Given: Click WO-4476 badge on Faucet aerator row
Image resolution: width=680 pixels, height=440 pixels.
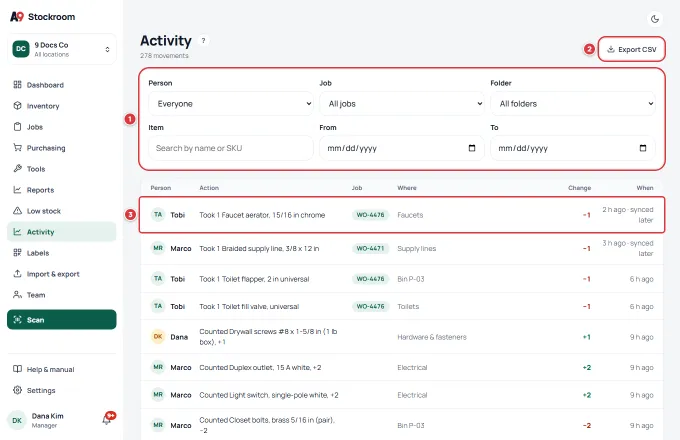Looking at the screenshot, I should (370, 215).
